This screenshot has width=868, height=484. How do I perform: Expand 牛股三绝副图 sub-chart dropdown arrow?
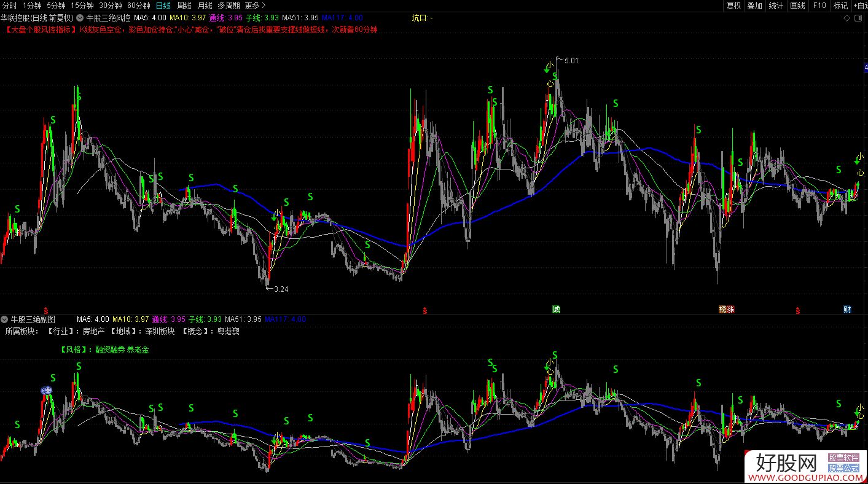pyautogui.click(x=5, y=319)
